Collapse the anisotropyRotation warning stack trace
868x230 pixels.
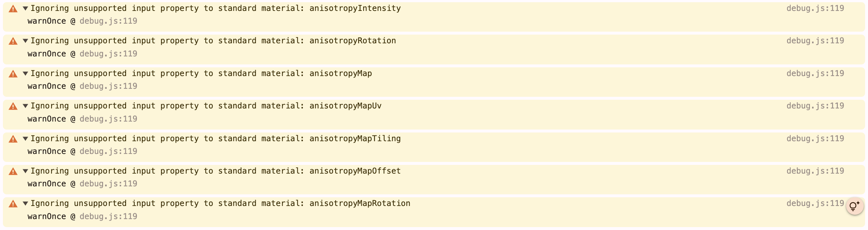[x=25, y=41]
